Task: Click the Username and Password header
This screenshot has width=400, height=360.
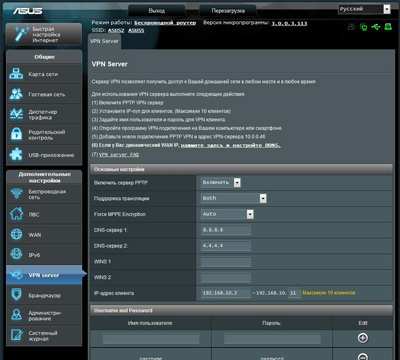Action: pos(241,310)
